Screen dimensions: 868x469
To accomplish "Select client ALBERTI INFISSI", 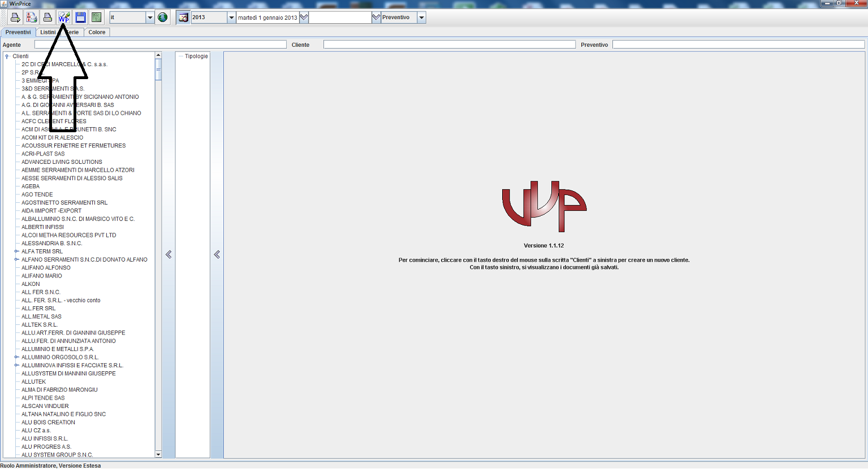I will point(42,227).
